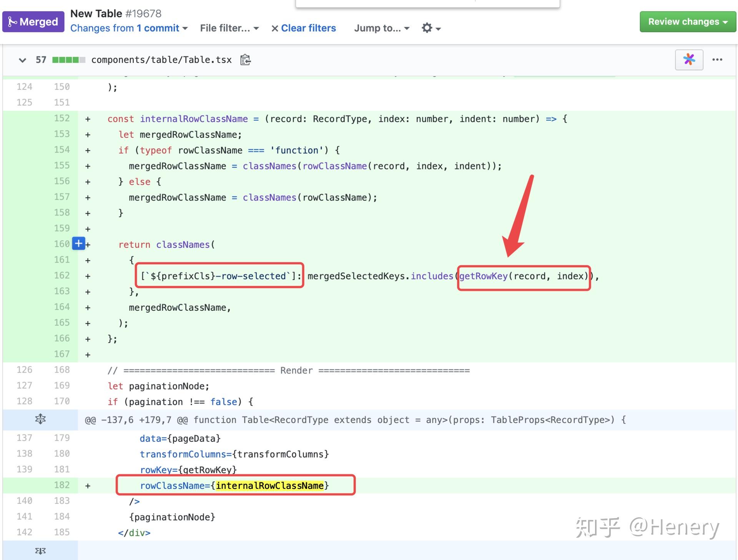Click the colorful asterisk extension icon
The height and width of the screenshot is (560, 738).
(689, 60)
